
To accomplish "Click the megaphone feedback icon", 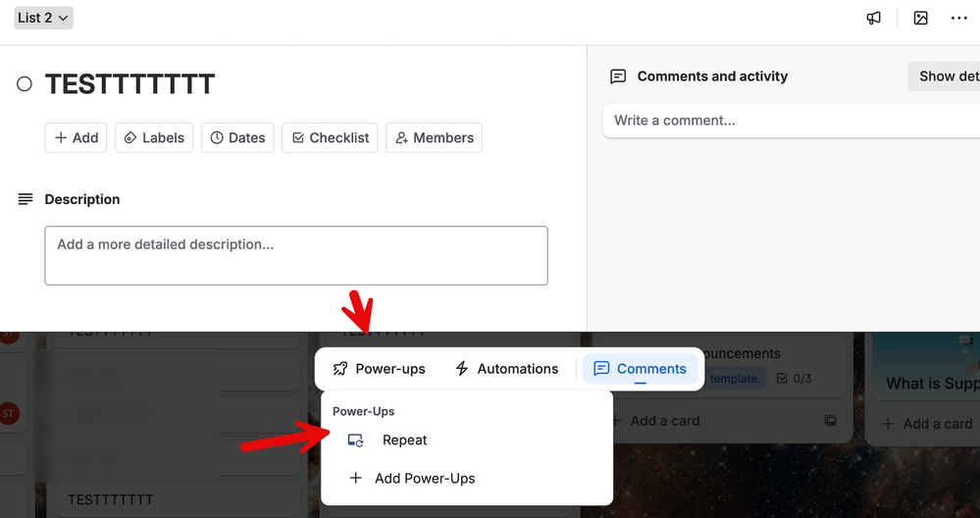I will coord(873,18).
